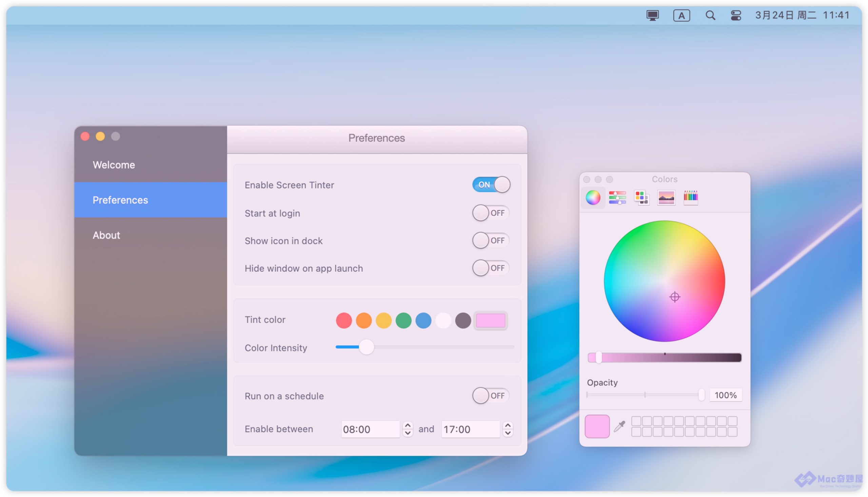This screenshot has height=497, width=868.
Task: Open the color palettes picker tab
Action: 641,197
